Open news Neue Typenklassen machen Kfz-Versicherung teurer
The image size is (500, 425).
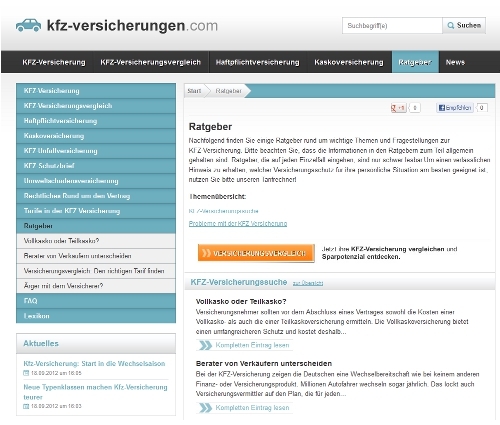[95, 392]
